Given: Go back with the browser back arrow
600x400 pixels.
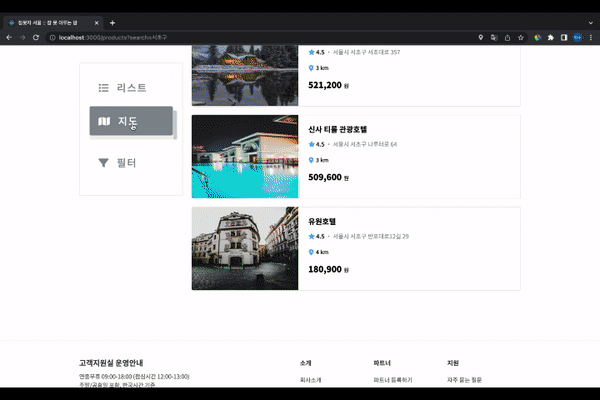Looking at the screenshot, I should point(9,38).
